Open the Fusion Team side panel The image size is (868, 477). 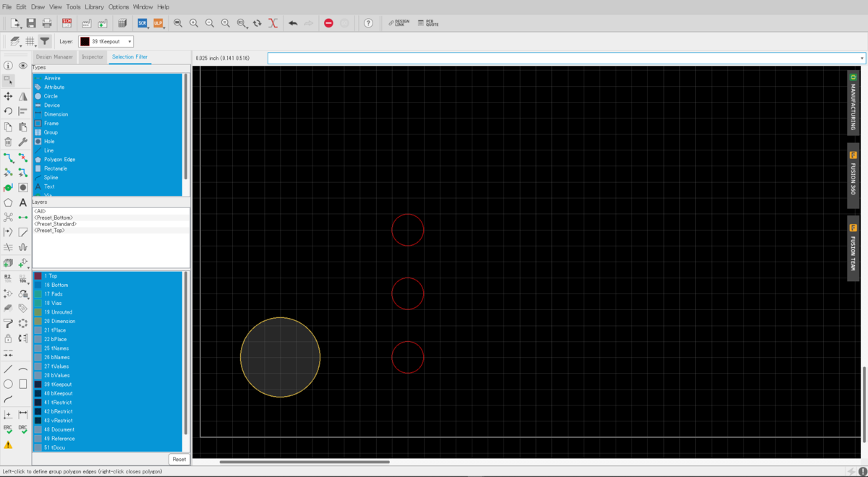853,247
